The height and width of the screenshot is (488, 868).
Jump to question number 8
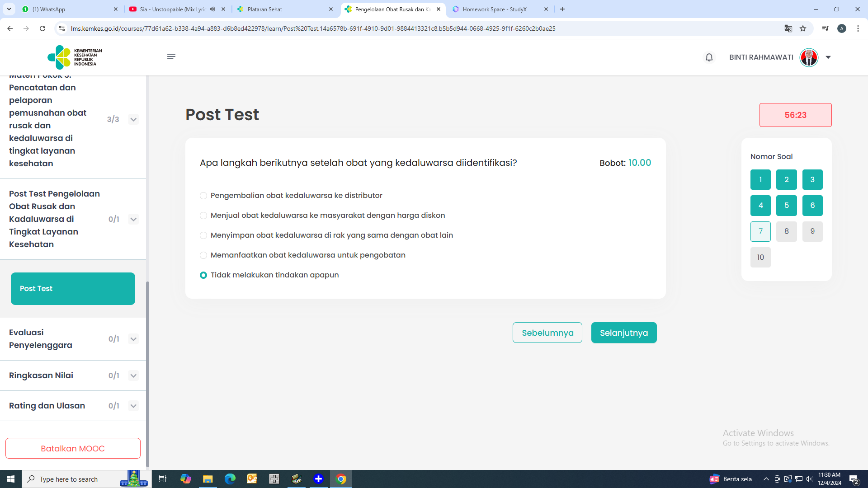787,231
